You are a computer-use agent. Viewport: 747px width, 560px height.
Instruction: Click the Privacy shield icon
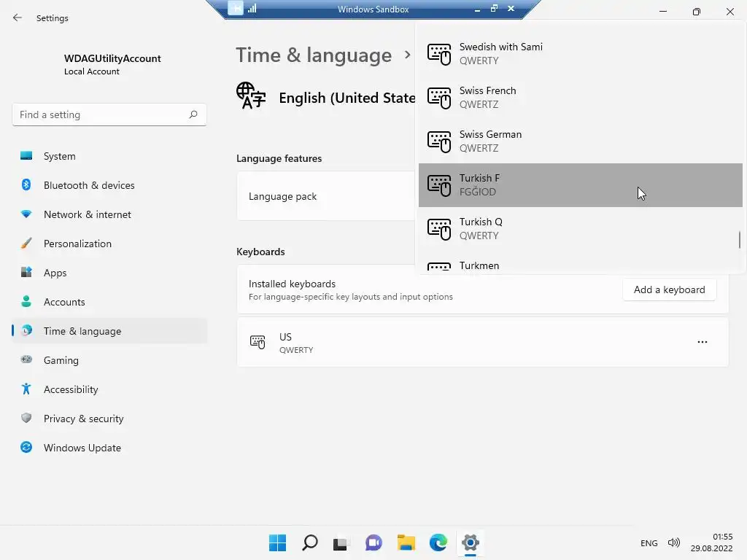[26, 418]
